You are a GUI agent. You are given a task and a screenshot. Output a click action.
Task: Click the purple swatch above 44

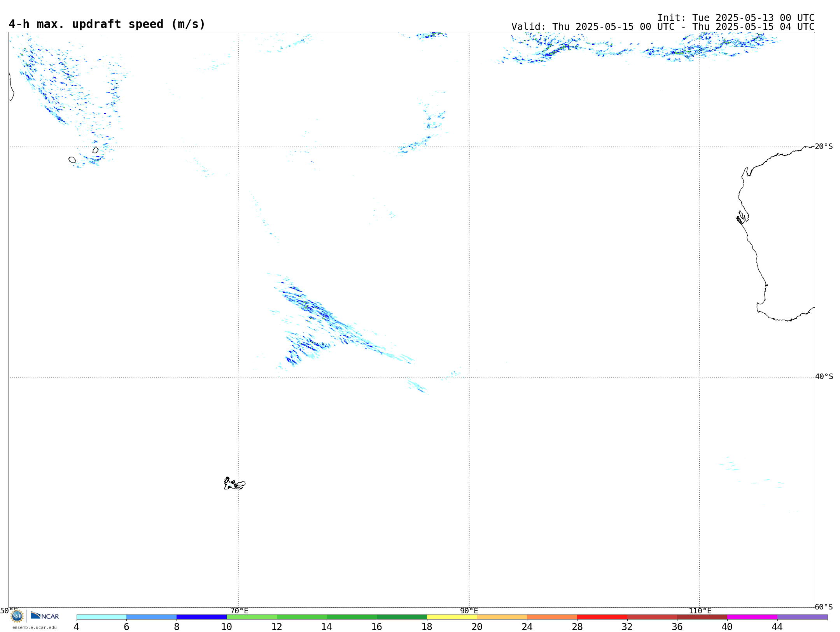[802, 617]
